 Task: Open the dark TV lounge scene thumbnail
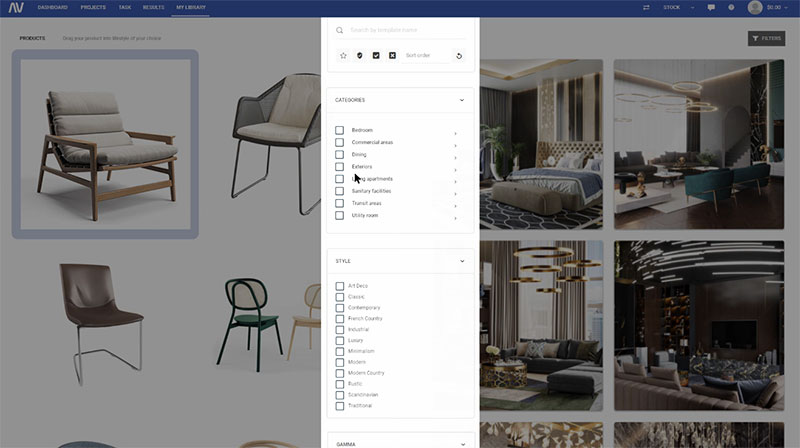699,326
